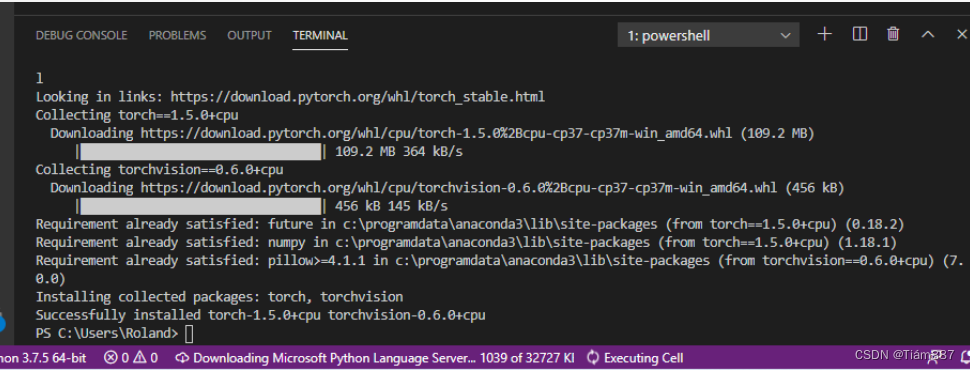
Task: Switch to the OUTPUT tab
Action: 249,35
